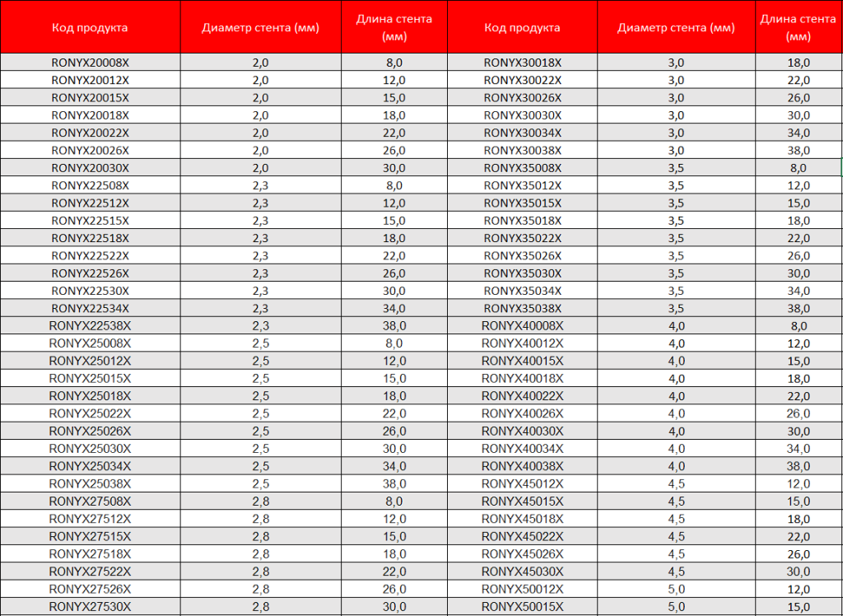
Task: Click product code RONYX35008X
Action: coord(523,168)
